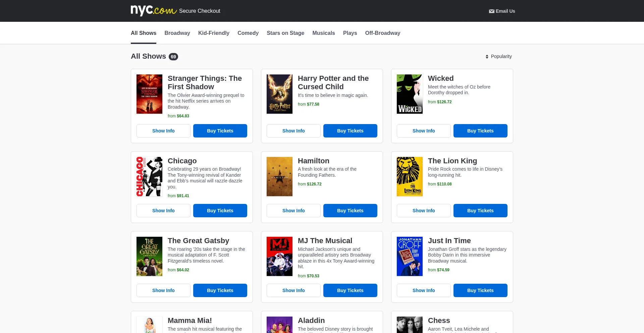This screenshot has width=644, height=333.
Task: Switch to the Broadway tab
Action: click(x=177, y=33)
